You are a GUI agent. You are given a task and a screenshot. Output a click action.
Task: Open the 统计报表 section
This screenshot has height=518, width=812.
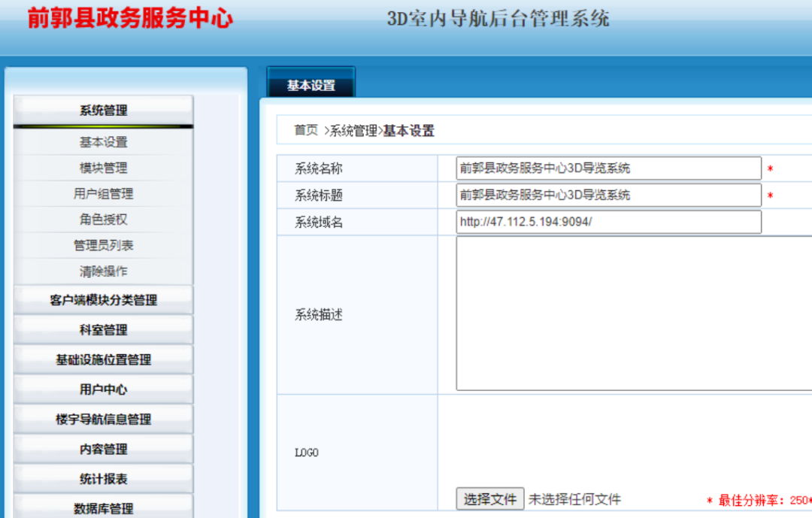pyautogui.click(x=103, y=478)
